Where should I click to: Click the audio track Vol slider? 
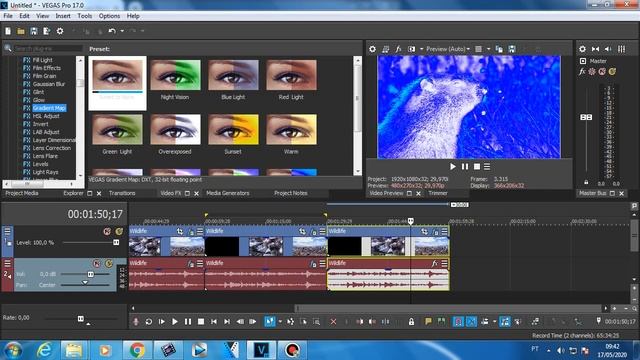click(x=91, y=274)
